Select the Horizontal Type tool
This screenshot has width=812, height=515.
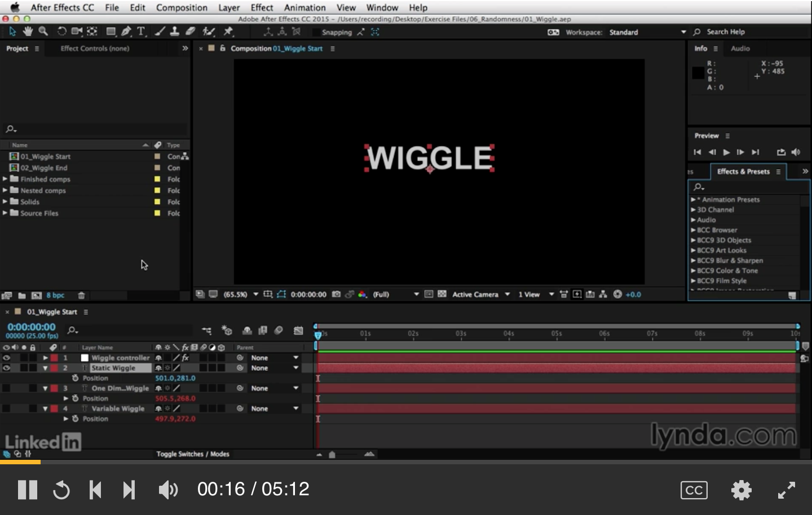click(x=141, y=32)
